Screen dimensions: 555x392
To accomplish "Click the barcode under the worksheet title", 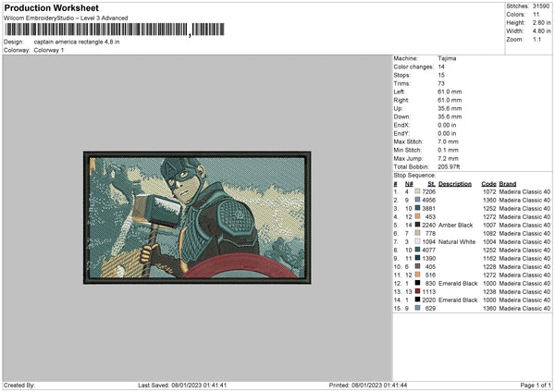I will [115, 30].
